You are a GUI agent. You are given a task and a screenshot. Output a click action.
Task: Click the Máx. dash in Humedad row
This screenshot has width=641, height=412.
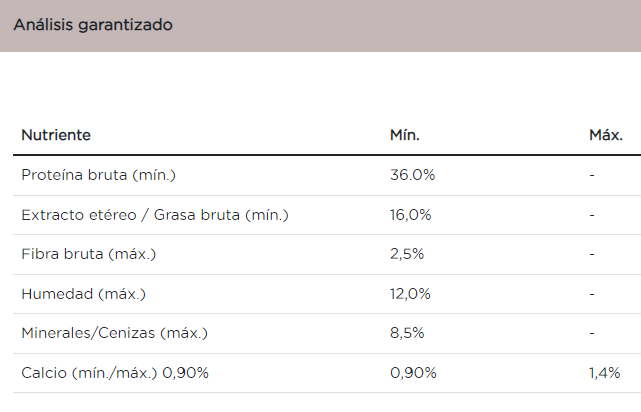pyautogui.click(x=592, y=294)
